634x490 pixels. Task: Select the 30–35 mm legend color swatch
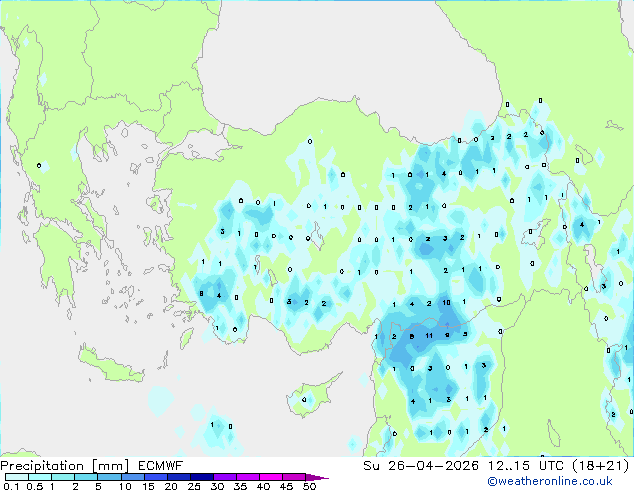tap(224, 477)
